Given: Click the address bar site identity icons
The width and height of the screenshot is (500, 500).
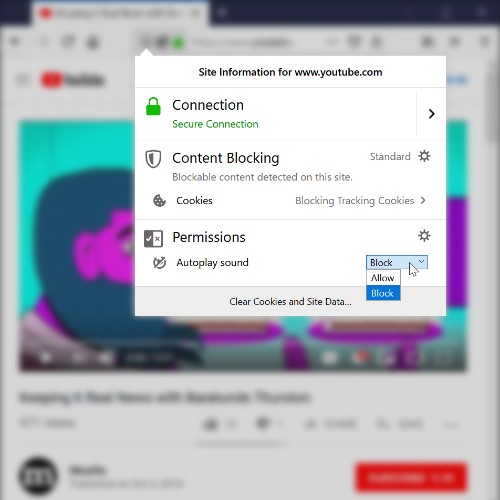Looking at the screenshot, I should 162,42.
